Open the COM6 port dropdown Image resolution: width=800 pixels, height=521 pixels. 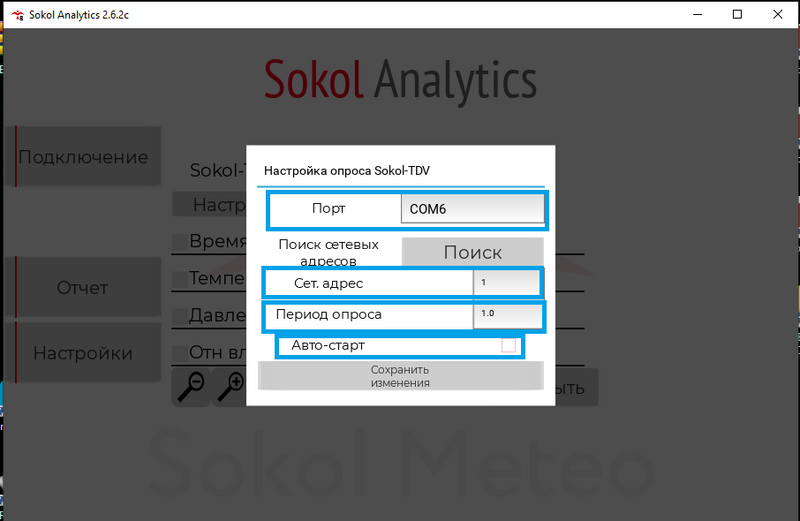click(472, 209)
